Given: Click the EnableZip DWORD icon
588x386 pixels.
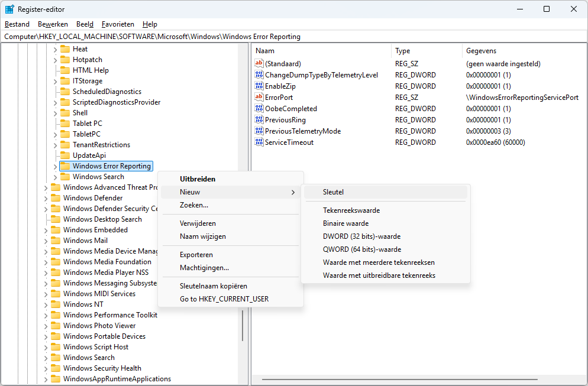Looking at the screenshot, I should coord(259,86).
